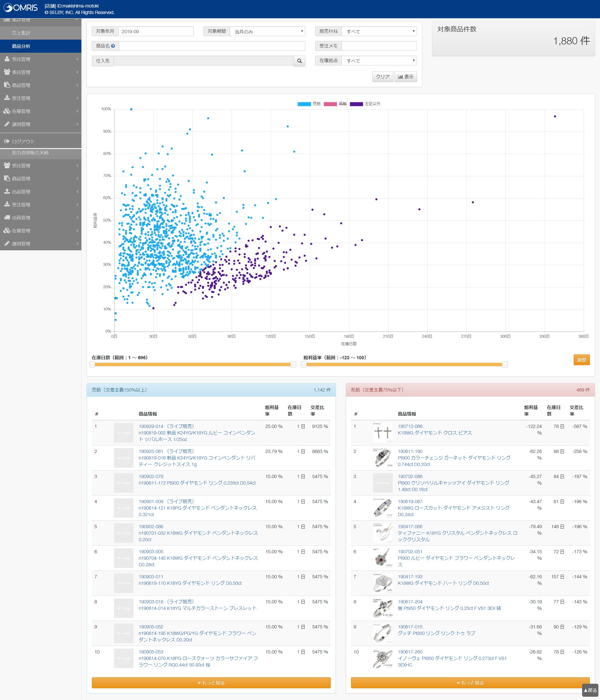Screen dimensions: 600x700
Task: Click the OMRIS logo
Action: coord(21,7)
